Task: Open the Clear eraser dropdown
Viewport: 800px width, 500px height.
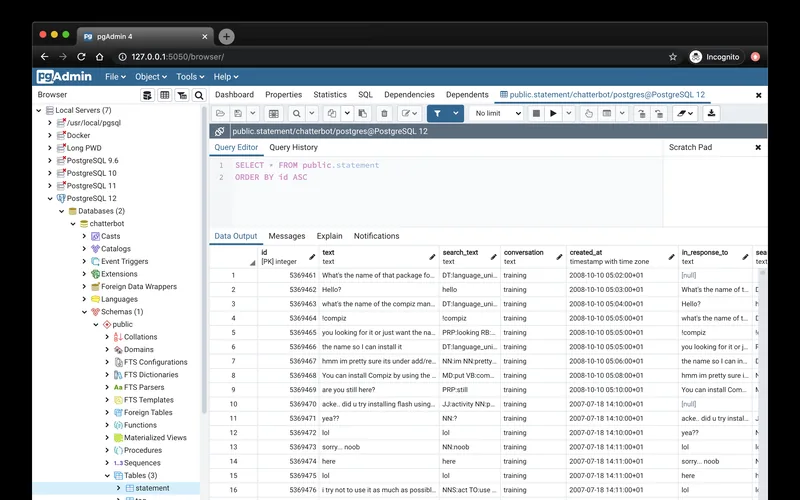Action: [685, 113]
